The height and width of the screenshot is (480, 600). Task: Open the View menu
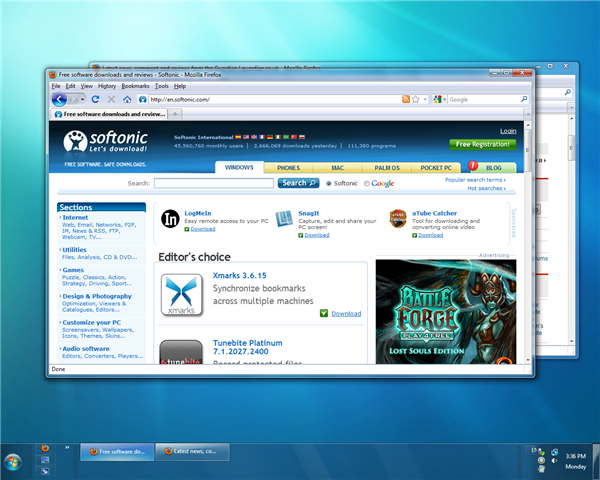[x=86, y=86]
